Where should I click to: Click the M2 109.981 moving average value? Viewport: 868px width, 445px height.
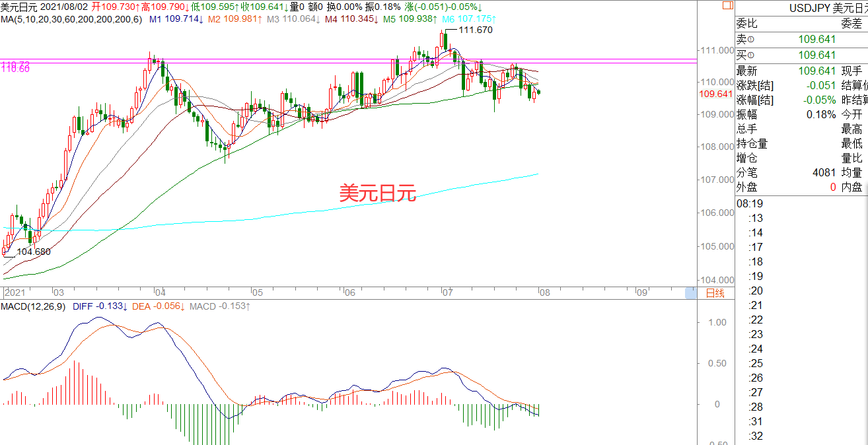[235, 20]
